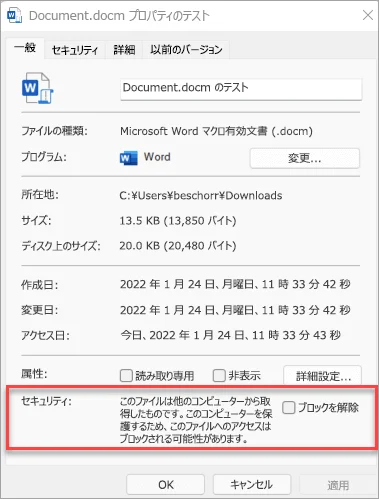The width and height of the screenshot is (379, 499).
Task: Check the 読み取り専用 checkbox
Action: [x=126, y=376]
